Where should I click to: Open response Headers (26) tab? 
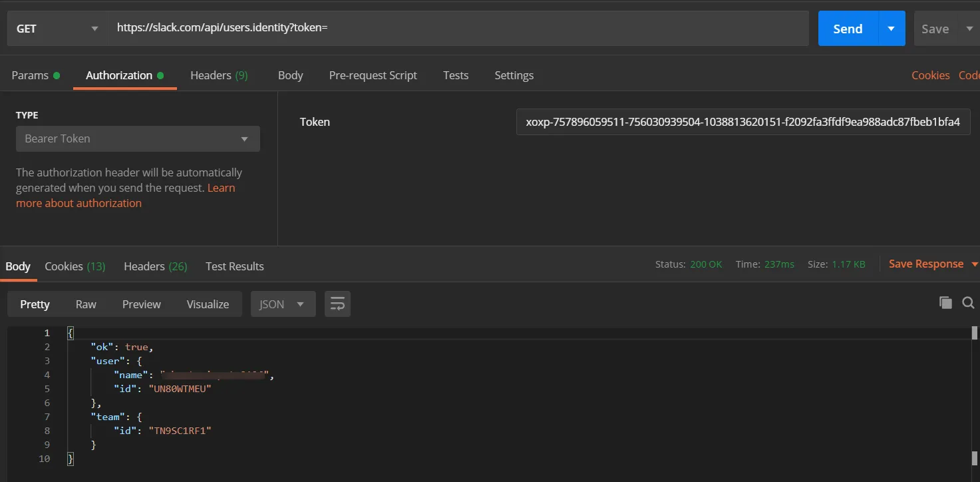(155, 266)
